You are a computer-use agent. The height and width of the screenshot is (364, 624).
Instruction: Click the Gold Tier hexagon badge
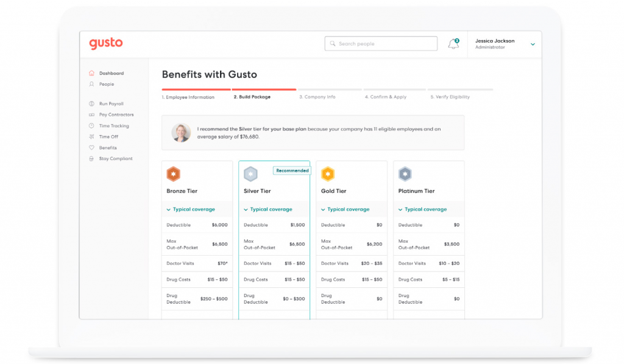coord(328,175)
